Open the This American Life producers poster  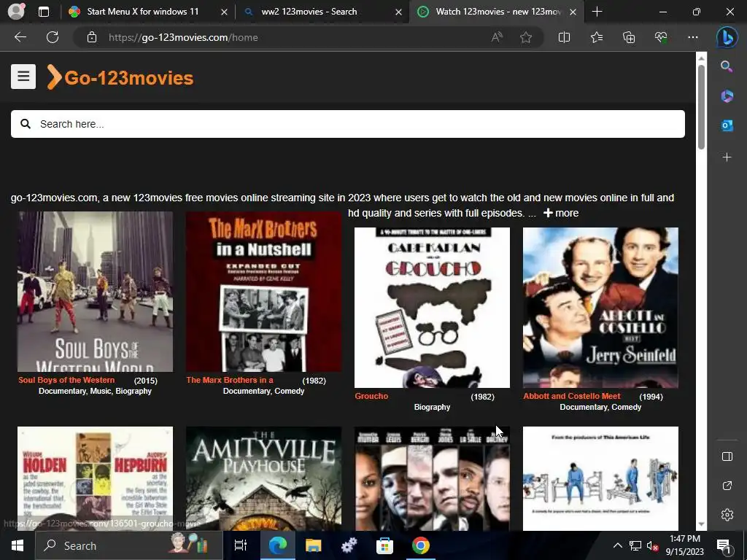(601, 478)
